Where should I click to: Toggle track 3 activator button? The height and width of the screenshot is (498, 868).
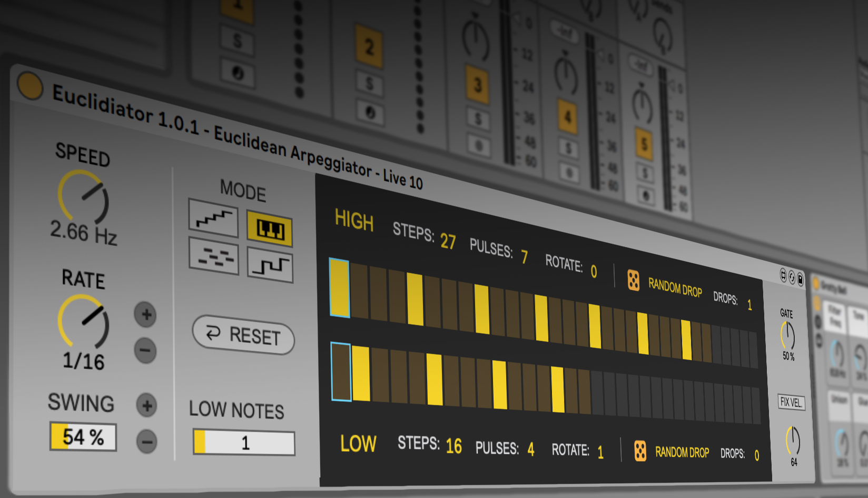(x=477, y=84)
